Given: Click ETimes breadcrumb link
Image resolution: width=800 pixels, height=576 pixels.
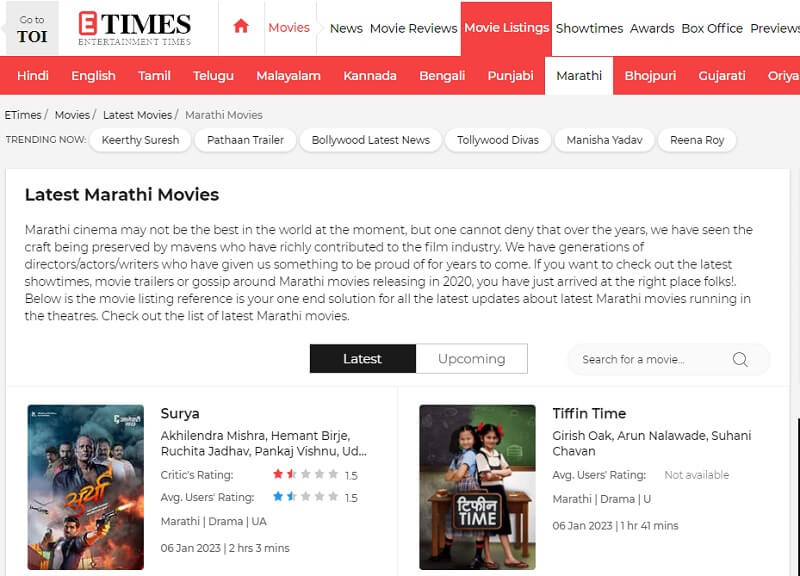Looking at the screenshot, I should [23, 115].
